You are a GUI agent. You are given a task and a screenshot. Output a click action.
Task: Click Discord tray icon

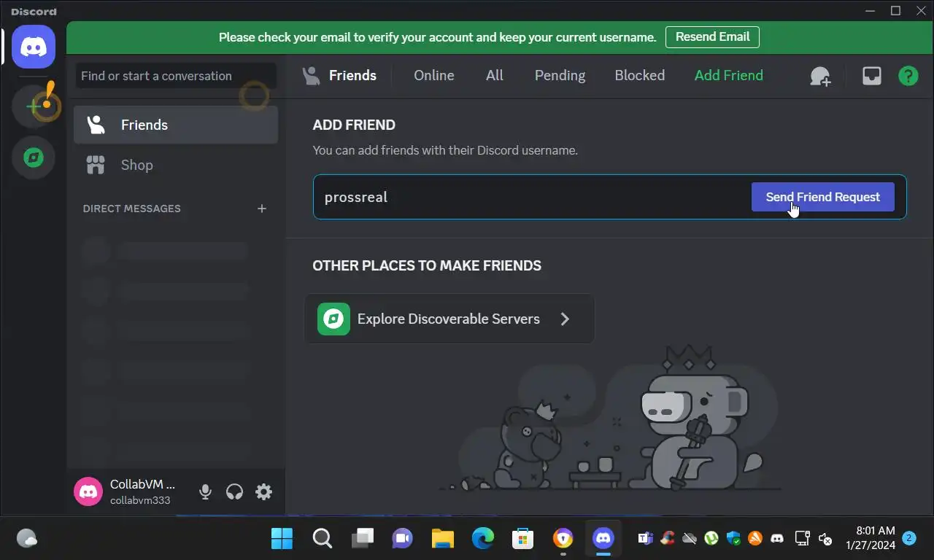click(x=778, y=539)
